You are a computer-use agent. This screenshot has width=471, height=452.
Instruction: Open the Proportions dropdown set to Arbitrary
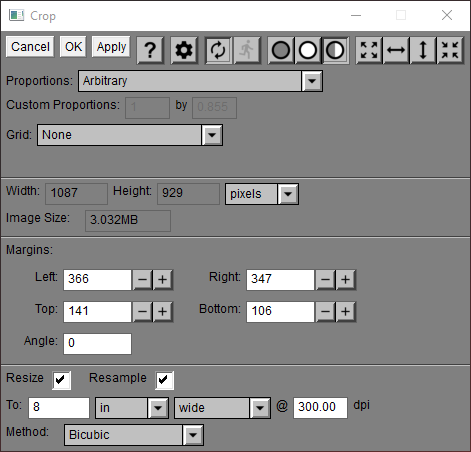[200, 81]
